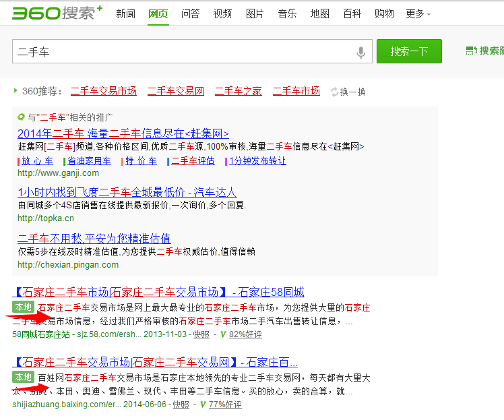Click the http://chexian.pingan.com URL
The height and width of the screenshot is (420, 504).
tap(68, 265)
